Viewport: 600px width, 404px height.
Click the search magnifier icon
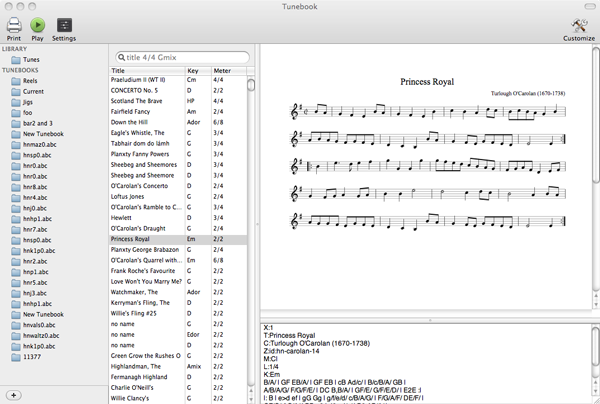click(x=121, y=57)
